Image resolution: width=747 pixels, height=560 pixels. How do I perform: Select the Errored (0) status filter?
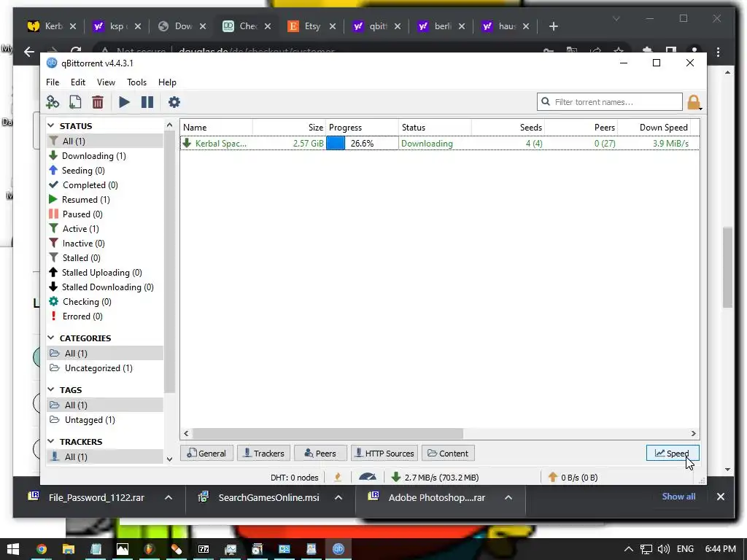coord(82,316)
